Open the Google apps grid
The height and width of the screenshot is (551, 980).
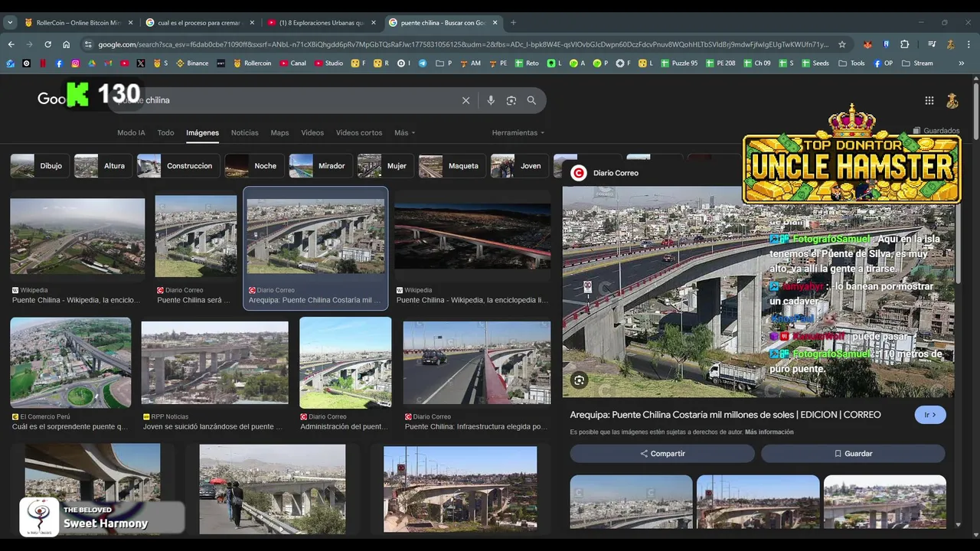pos(929,100)
